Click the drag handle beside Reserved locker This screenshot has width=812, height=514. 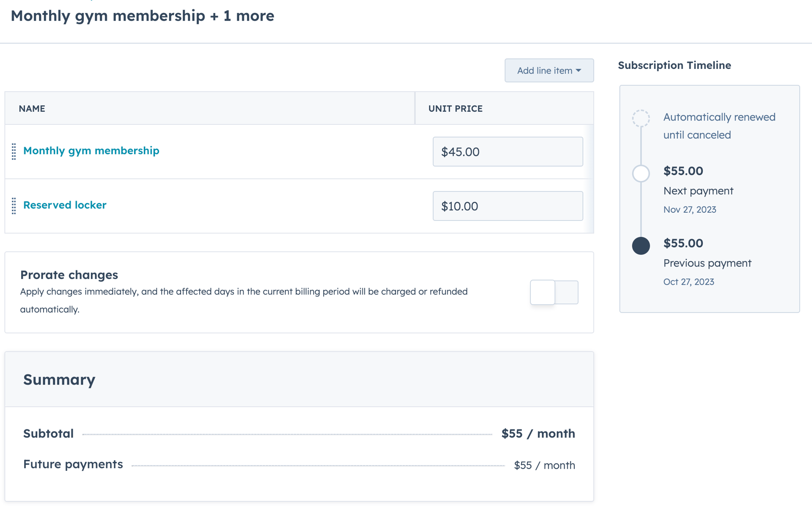(x=14, y=206)
